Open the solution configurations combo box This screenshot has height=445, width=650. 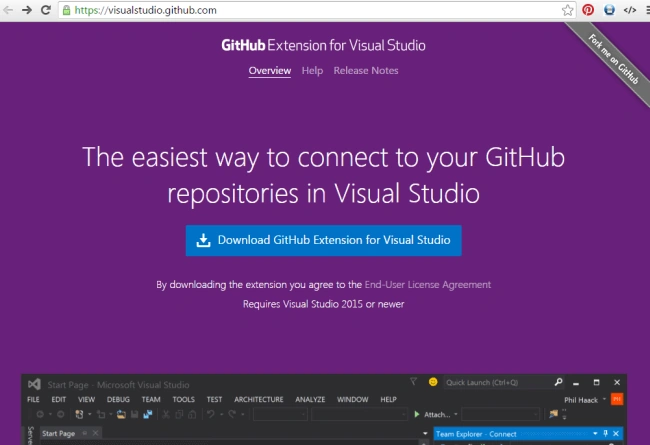pyautogui.click(x=280, y=414)
